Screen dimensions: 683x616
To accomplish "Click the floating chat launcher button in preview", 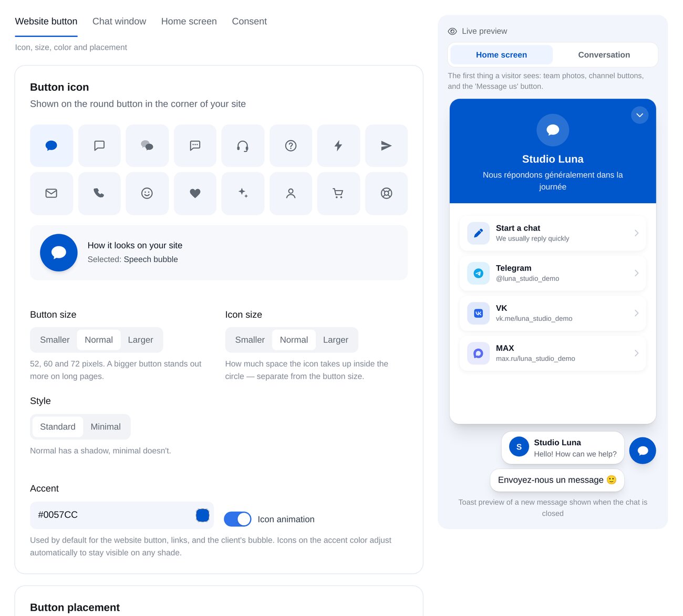I will click(643, 451).
